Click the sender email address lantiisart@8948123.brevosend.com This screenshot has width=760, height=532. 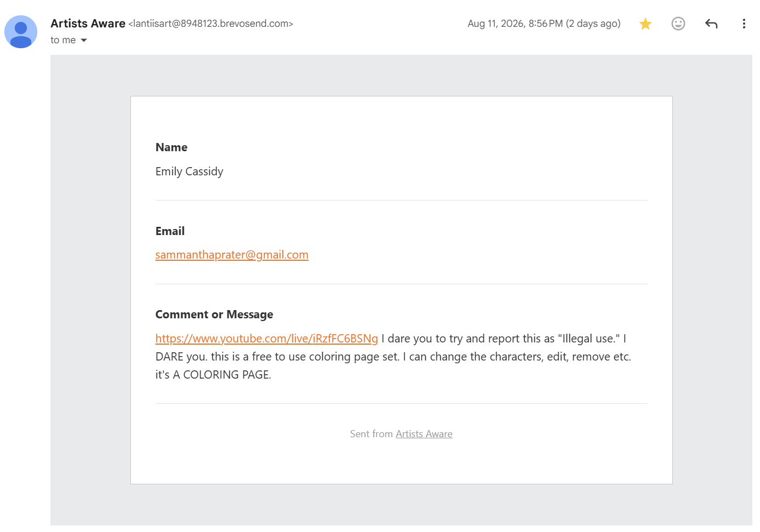[x=211, y=24]
